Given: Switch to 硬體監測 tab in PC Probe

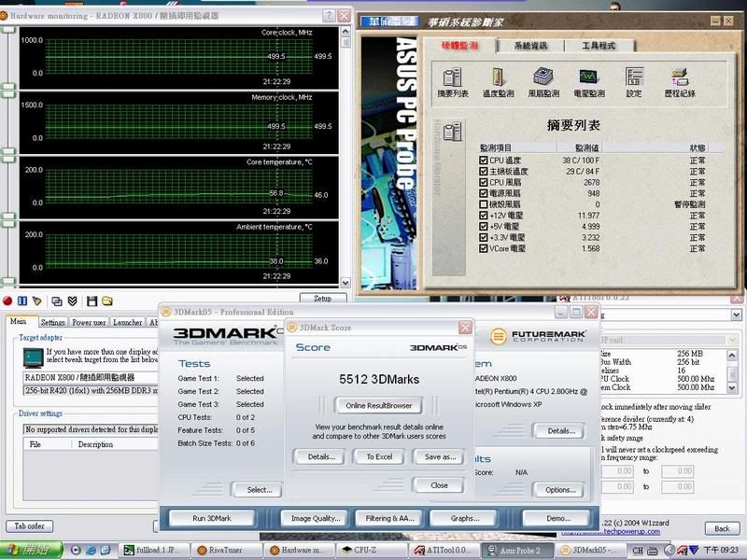Looking at the screenshot, I should pos(459,46).
